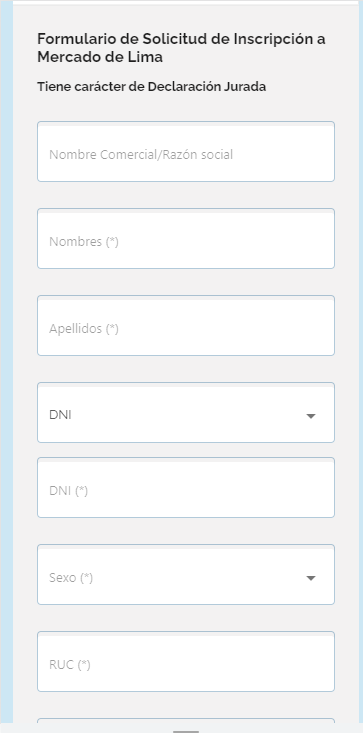This screenshot has width=363, height=733.
Task: Click the Nombre Comercial/Razón social placeholder text
Action: point(141,155)
